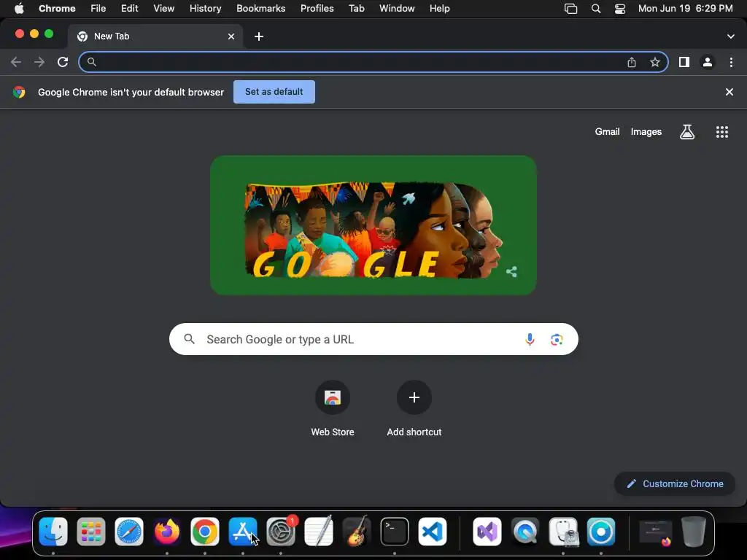
Task: Launch Firefox from the Dock
Action: tap(167, 532)
